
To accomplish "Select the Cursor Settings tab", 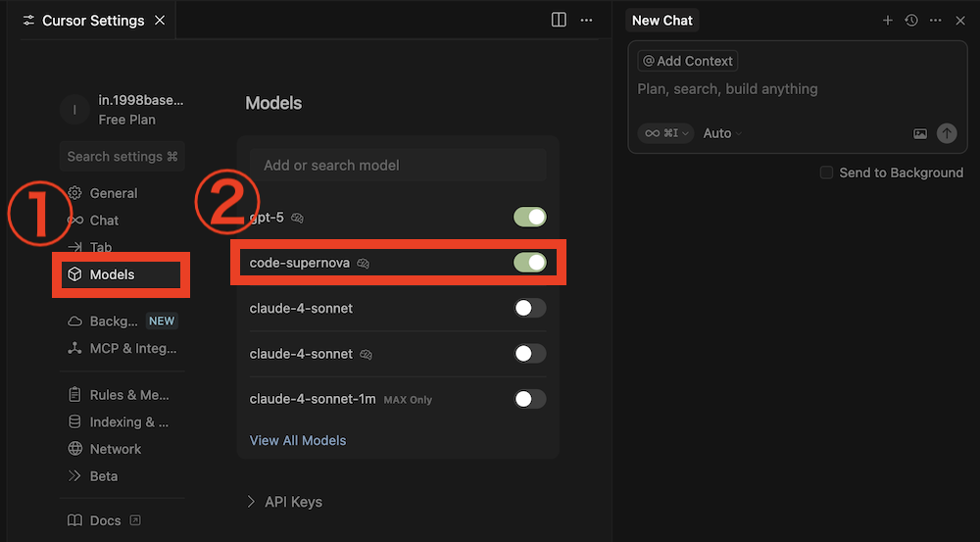I will point(92,21).
